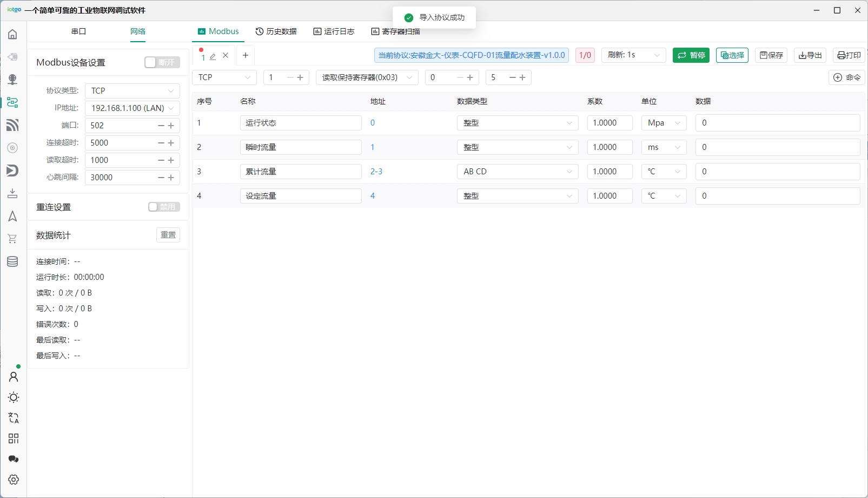
Task: Click the address link 2-3
Action: point(376,172)
